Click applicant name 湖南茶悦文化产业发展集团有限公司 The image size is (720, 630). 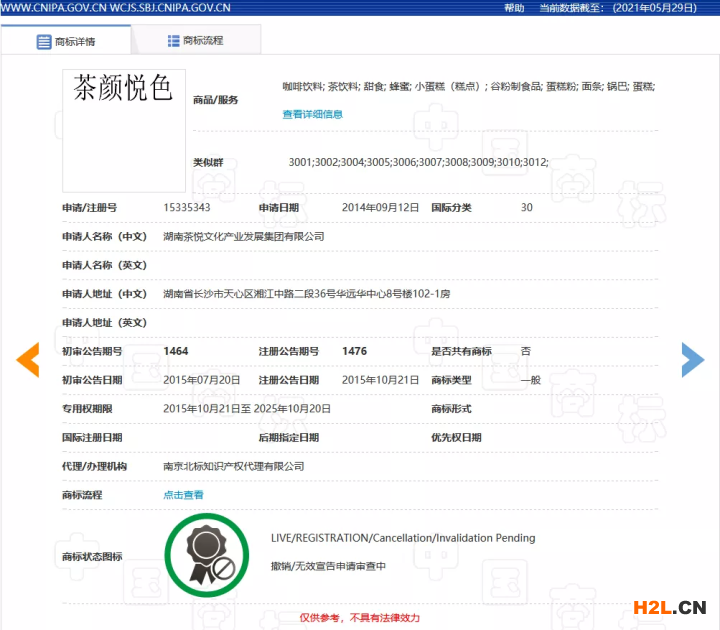coord(243,237)
